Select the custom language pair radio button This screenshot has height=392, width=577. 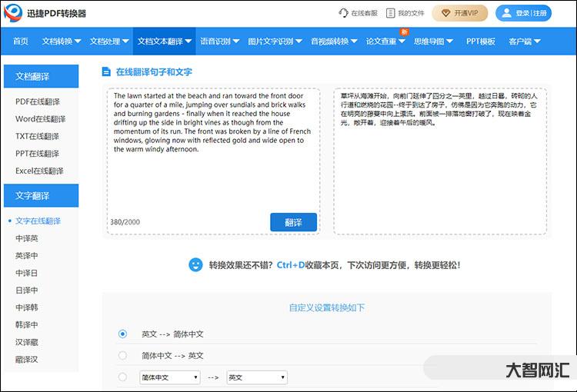pyautogui.click(x=122, y=377)
